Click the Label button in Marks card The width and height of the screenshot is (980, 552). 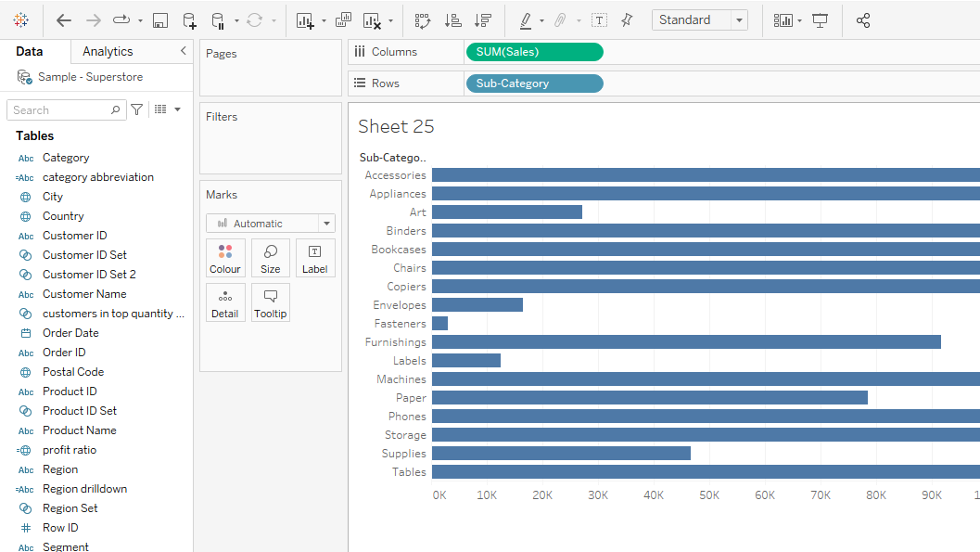[x=314, y=259]
